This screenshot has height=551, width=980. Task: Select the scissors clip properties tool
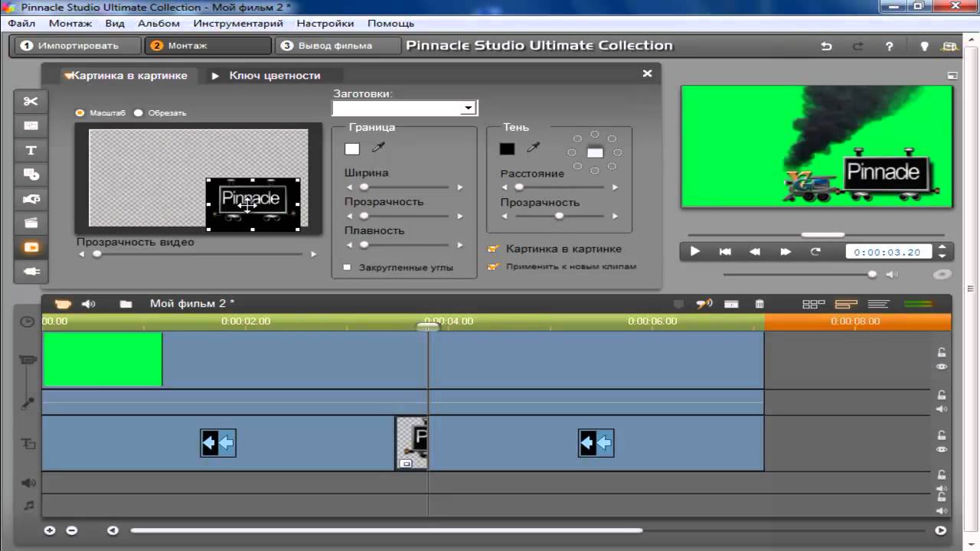31,102
